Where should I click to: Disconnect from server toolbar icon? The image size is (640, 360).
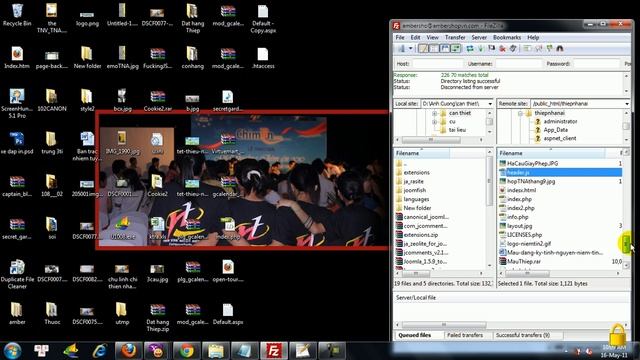coord(502,49)
